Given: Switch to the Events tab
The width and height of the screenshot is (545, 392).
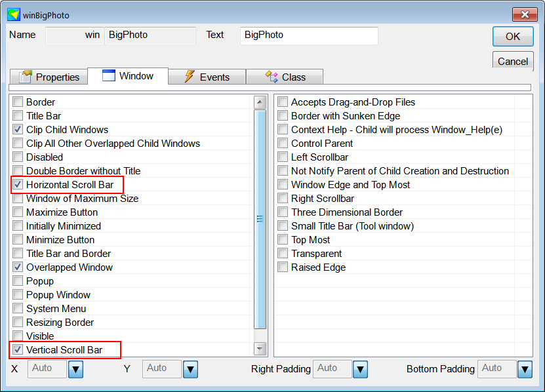Looking at the screenshot, I should [207, 77].
